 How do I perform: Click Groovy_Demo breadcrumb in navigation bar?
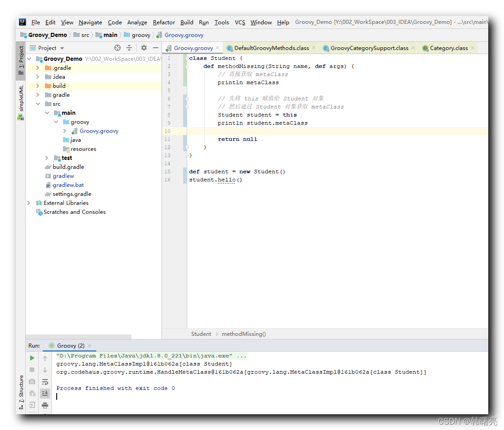(x=47, y=35)
